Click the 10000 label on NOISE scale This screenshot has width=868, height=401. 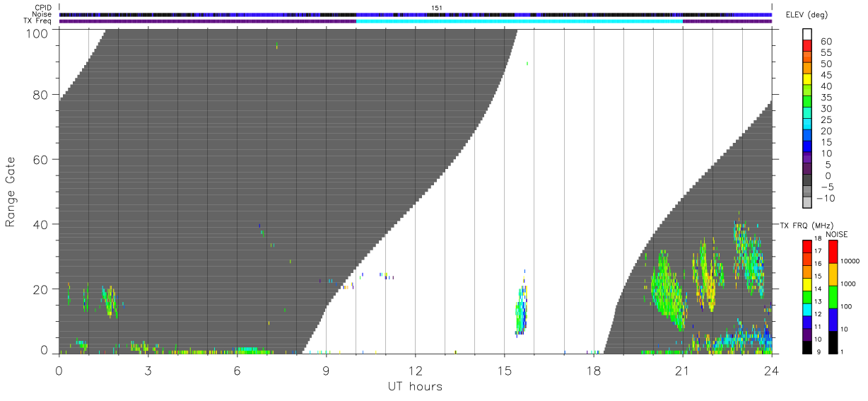click(x=850, y=262)
